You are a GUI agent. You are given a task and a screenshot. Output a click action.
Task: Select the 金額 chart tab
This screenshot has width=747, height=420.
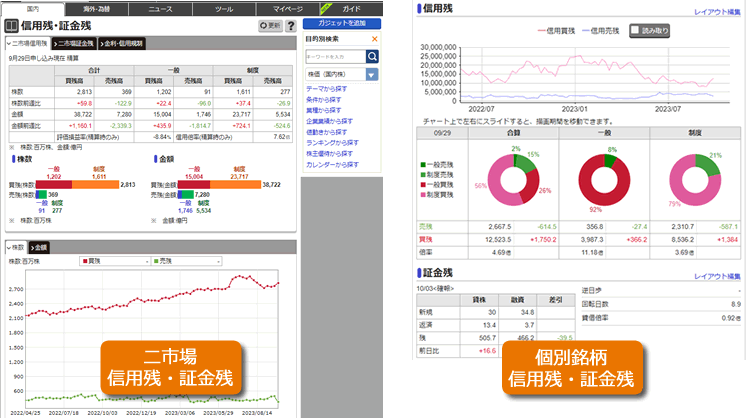(39, 246)
